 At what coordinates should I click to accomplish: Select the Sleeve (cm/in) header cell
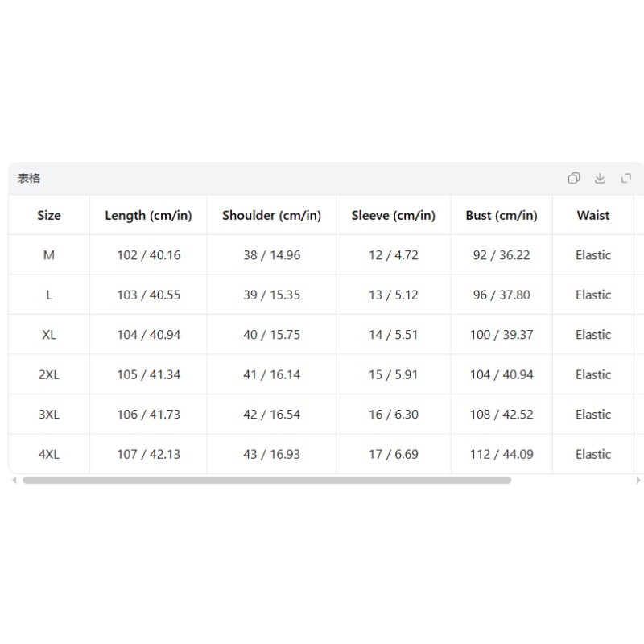(394, 215)
